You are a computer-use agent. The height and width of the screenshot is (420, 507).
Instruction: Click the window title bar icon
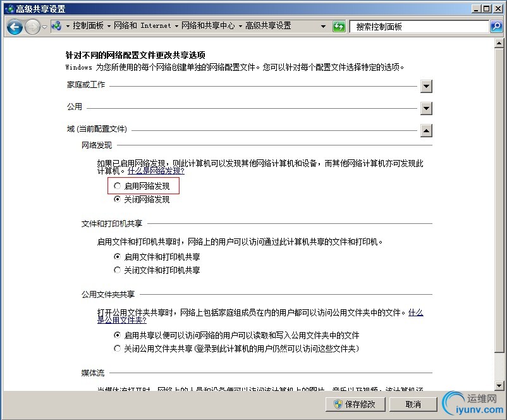pos(10,9)
